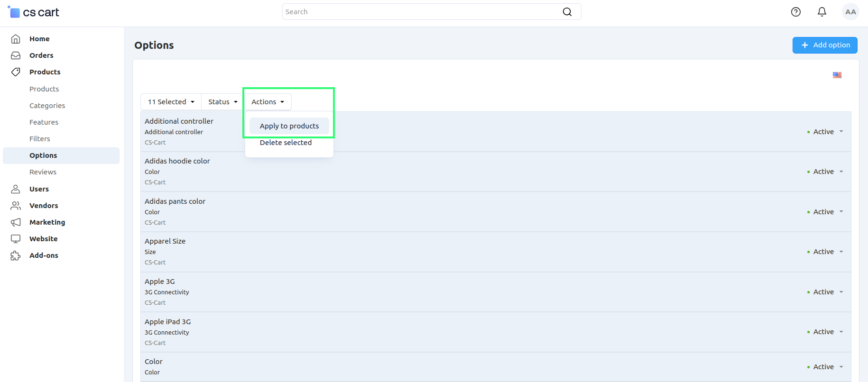Open the 11 Selected dropdown
Viewport: 868px width, 382px height.
pos(171,102)
